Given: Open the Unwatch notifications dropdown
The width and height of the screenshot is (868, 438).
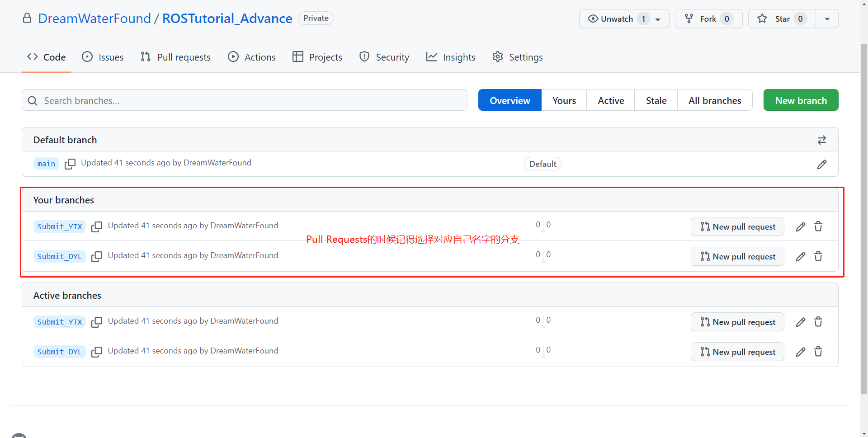Looking at the screenshot, I should pos(624,19).
